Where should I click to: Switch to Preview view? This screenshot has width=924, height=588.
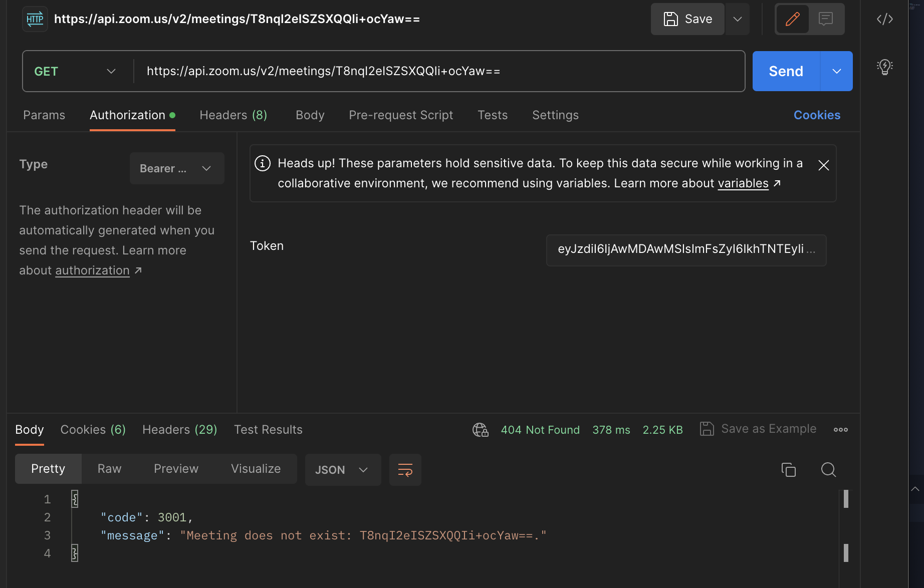[x=176, y=469]
